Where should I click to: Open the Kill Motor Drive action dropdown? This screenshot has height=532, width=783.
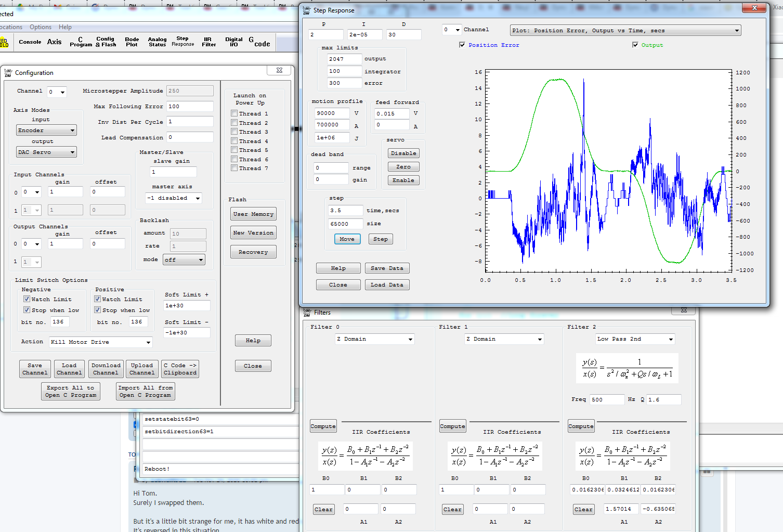point(101,342)
